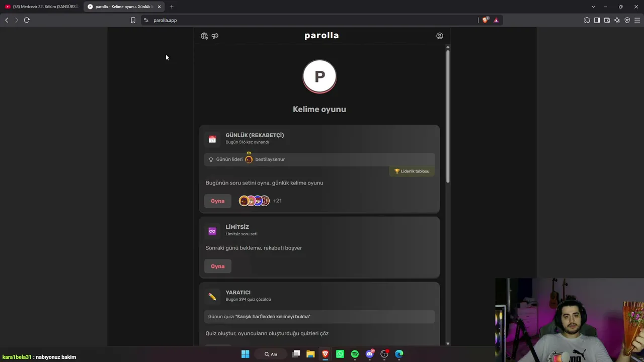Viewport: 644px width, 362px height.
Task: Open the Leo AI sparkle icon
Action: pos(617,20)
